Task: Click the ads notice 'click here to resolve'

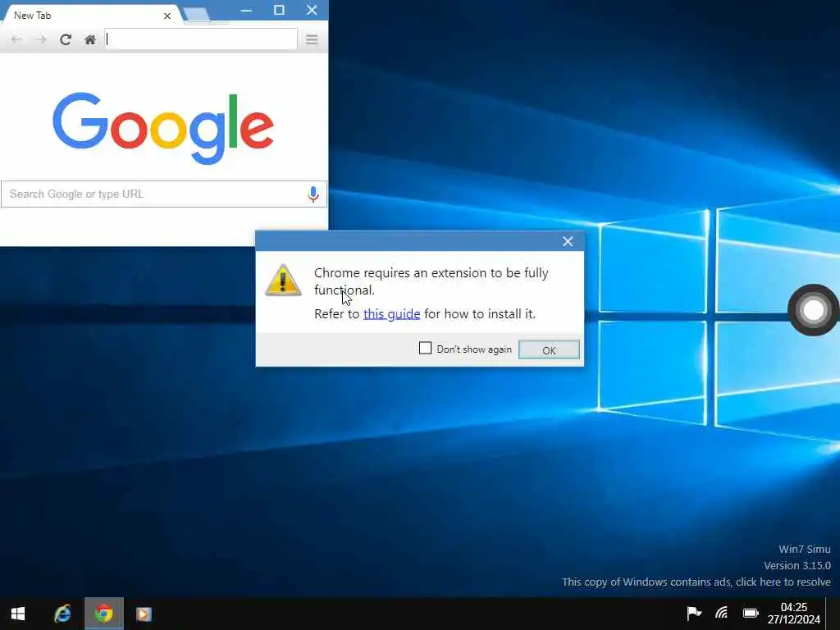Action: coord(783,582)
